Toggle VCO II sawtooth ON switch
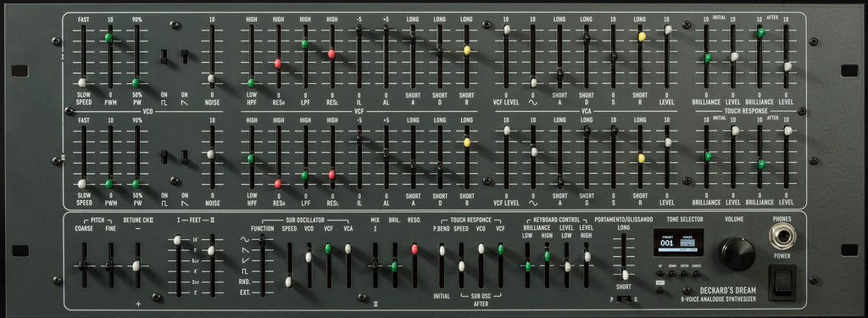This screenshot has width=868, height=318. [x=184, y=158]
